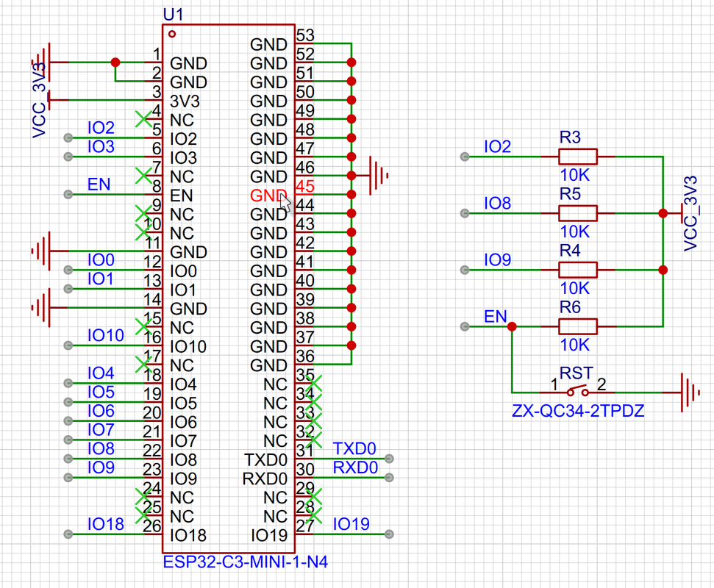
Task: Click the green wire from pin 3 to VCC_3V3
Action: pos(107,100)
